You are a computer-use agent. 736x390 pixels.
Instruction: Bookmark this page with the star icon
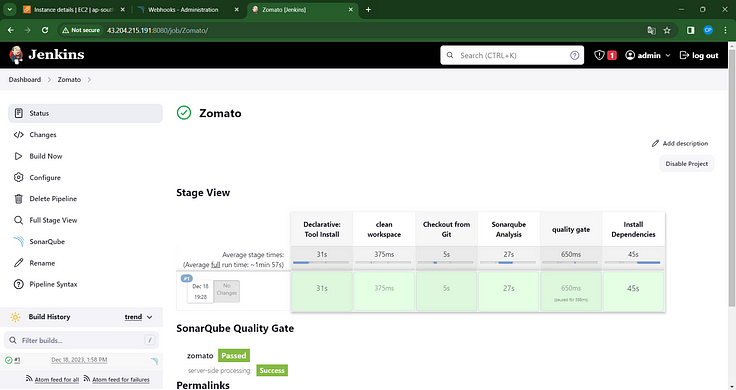pyautogui.click(x=667, y=30)
